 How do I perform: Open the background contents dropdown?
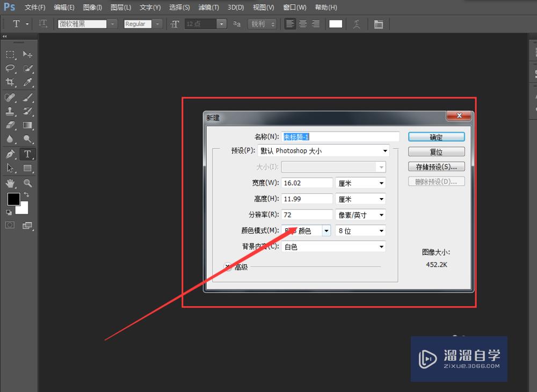(333, 246)
